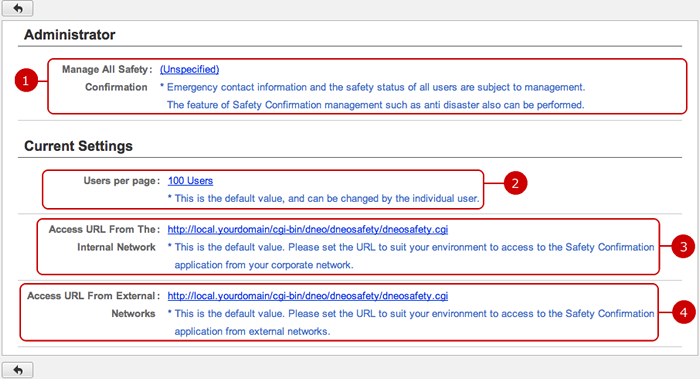Screen dimensions: 700x379
Task: Click the Manage All Safety label
Action: [107, 69]
